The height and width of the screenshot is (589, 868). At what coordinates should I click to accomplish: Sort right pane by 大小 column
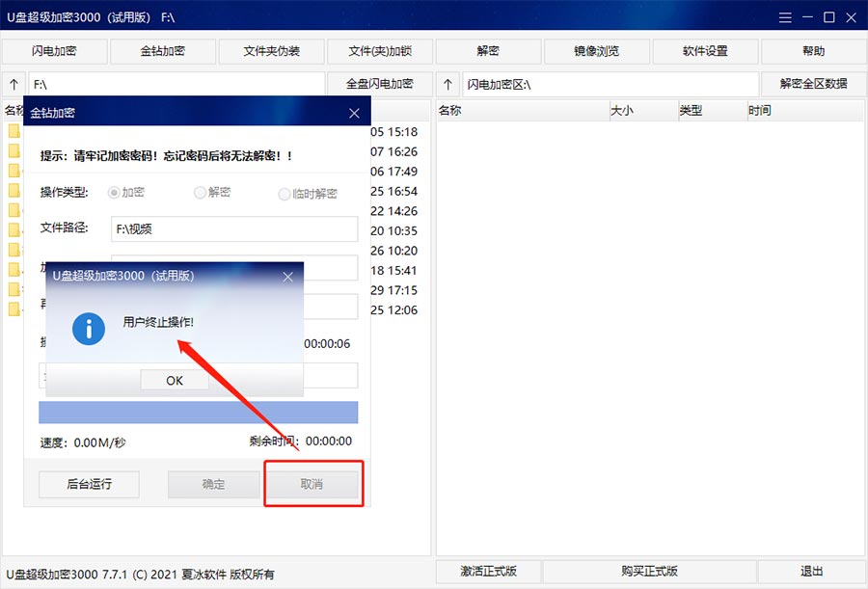(644, 111)
